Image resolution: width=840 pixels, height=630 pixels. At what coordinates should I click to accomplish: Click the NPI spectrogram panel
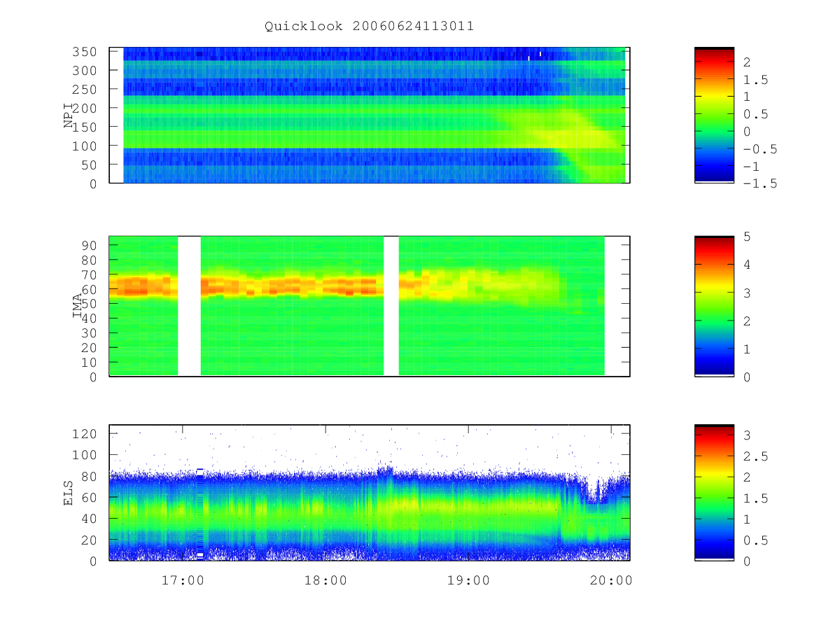370,115
